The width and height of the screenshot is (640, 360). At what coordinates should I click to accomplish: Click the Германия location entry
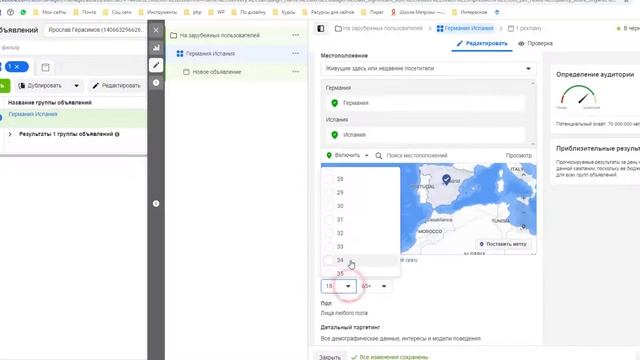426,103
